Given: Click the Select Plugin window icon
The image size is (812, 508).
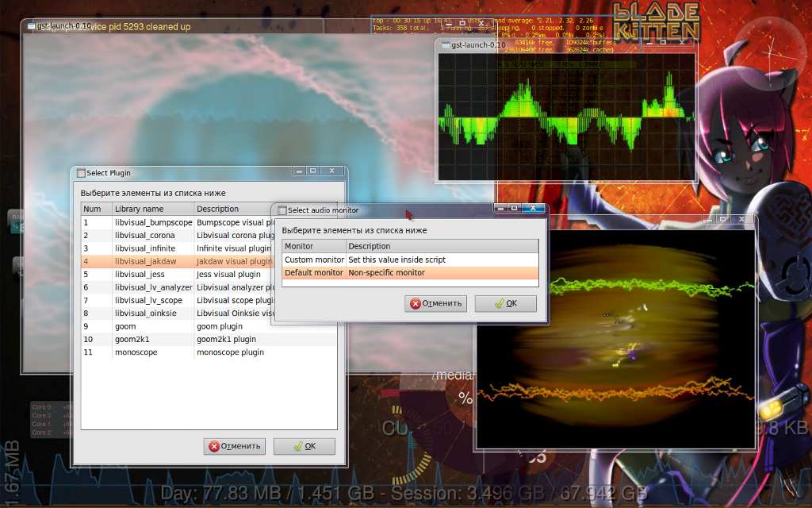Looking at the screenshot, I should (81, 173).
